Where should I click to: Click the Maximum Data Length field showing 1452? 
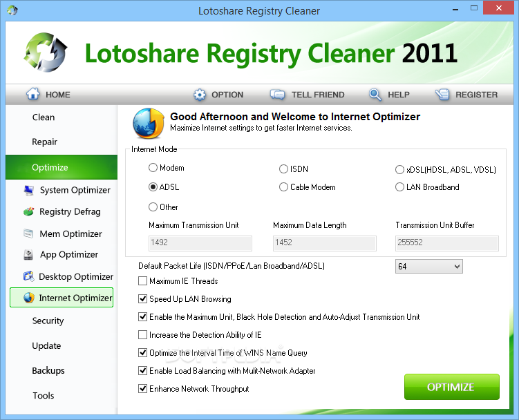pos(325,243)
